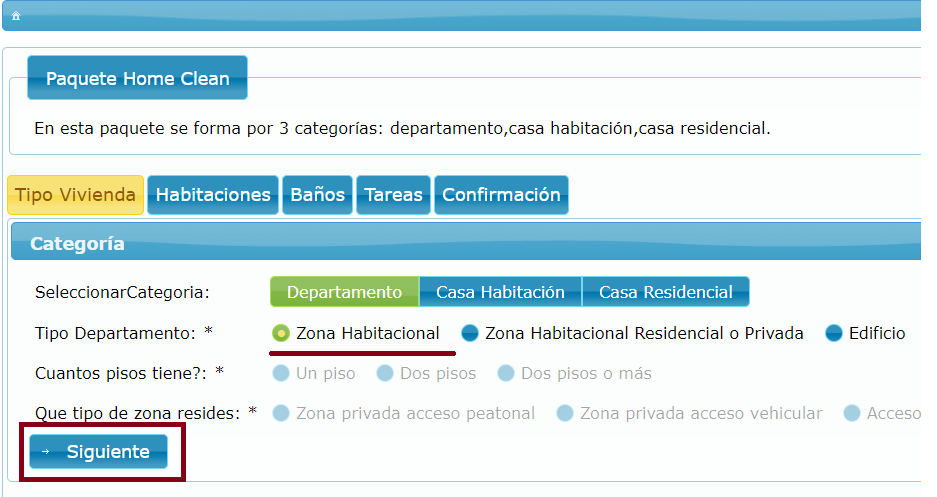The image size is (937, 497).
Task: Select the Tareas tab
Action: click(x=393, y=195)
